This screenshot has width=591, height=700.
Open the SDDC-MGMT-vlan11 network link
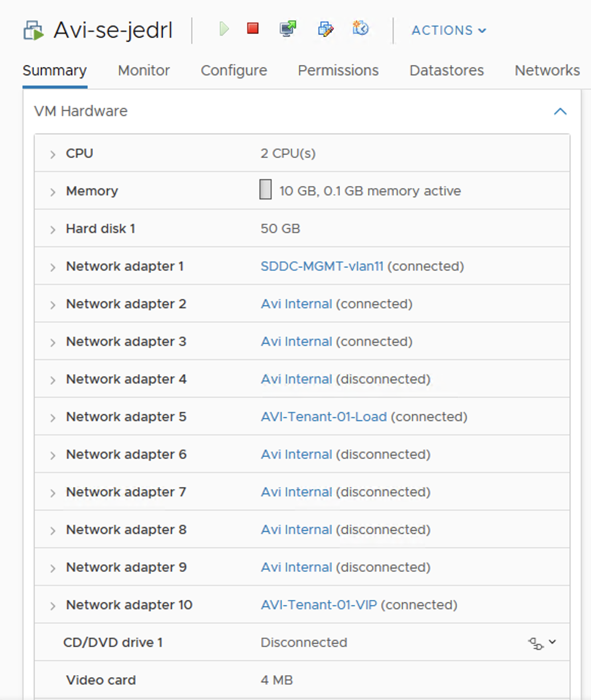pyautogui.click(x=322, y=266)
